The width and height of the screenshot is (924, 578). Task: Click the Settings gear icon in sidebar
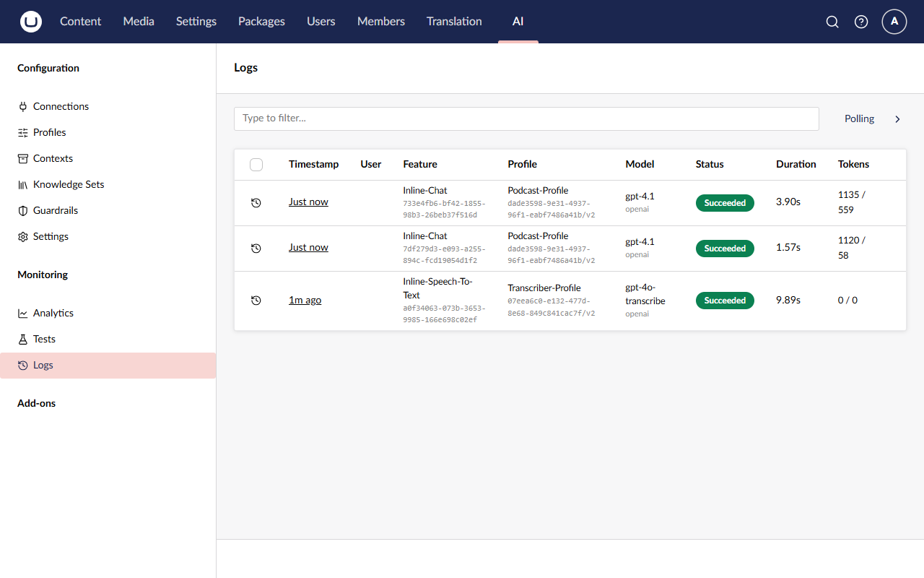click(23, 236)
